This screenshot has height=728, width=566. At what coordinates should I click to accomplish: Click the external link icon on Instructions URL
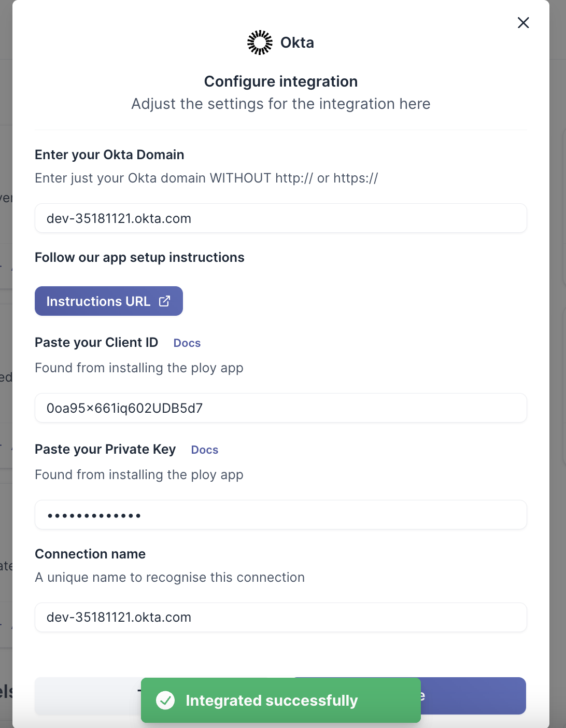(164, 301)
